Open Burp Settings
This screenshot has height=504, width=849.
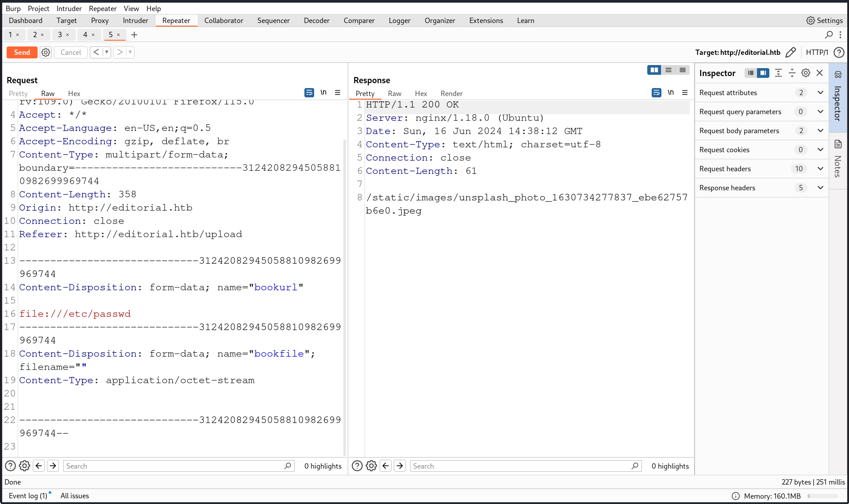[824, 20]
